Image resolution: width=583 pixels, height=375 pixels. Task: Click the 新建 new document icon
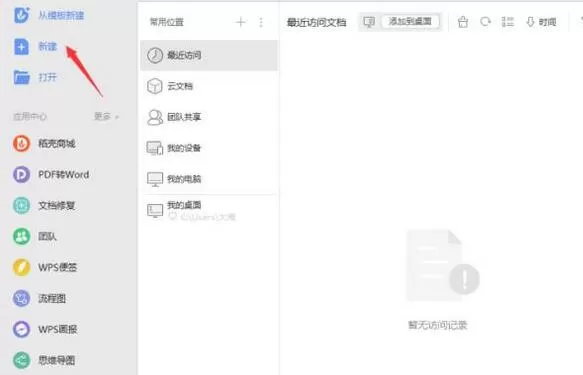point(21,46)
